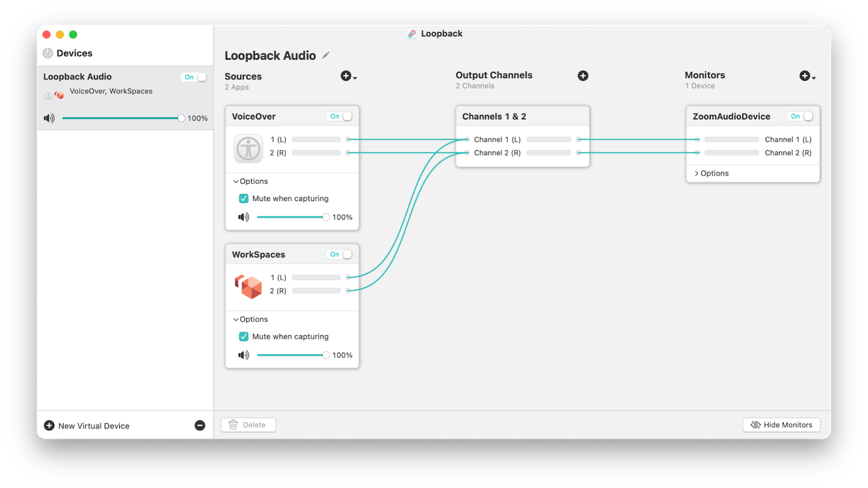Click Channel 2 (R) output connector of Output Channels
868x488 pixels.
(579, 153)
